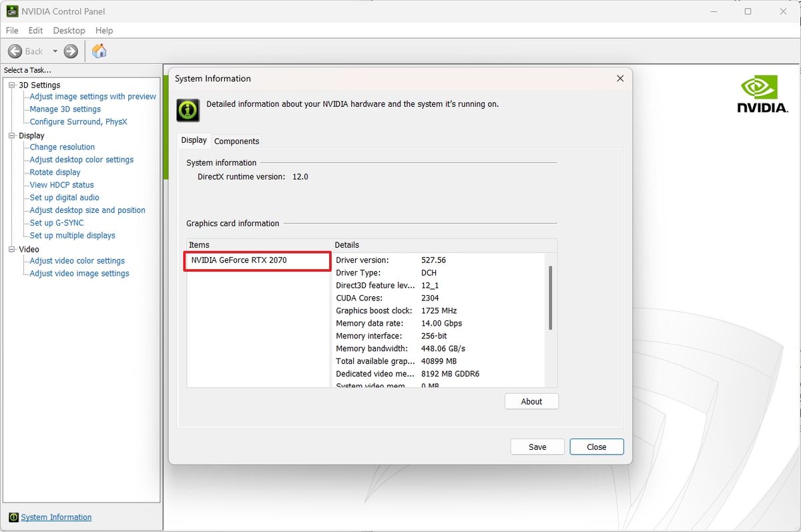Screen dimensions: 801x532
Task: Open the Help menu
Action: coord(104,30)
